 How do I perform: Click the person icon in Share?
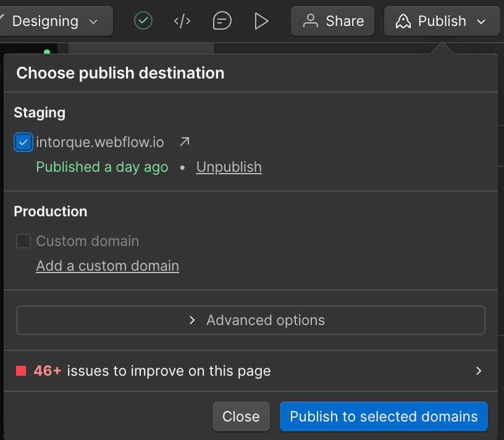[x=311, y=21]
